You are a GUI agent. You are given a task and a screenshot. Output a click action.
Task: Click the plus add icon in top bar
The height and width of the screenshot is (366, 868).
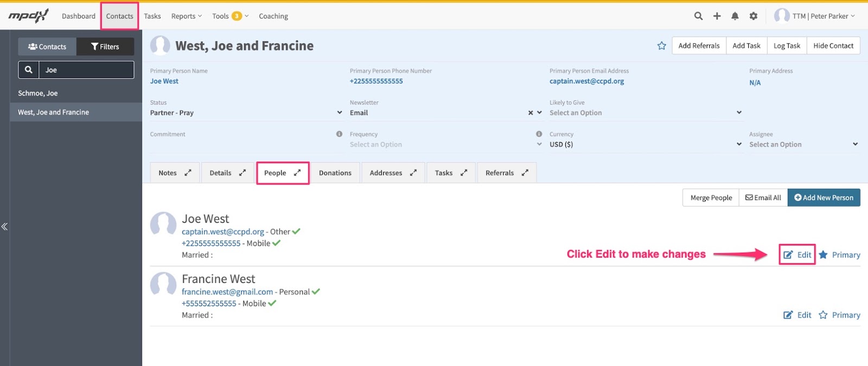pyautogui.click(x=717, y=16)
